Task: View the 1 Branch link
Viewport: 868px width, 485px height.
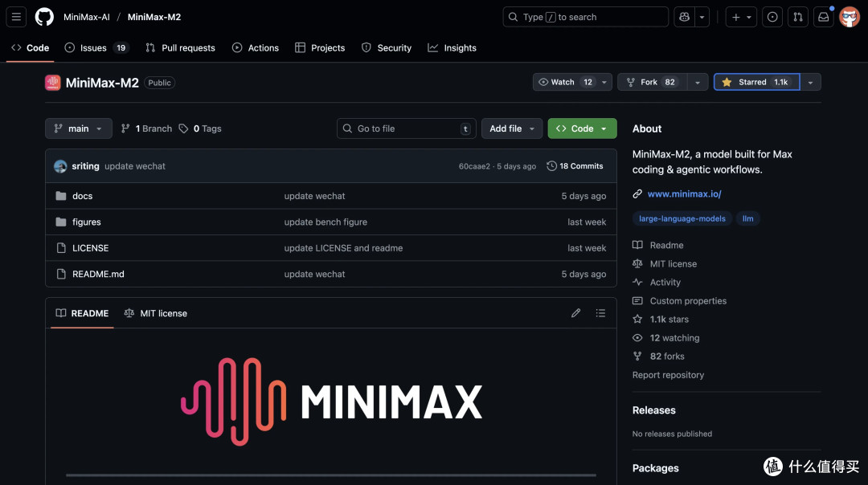Action: 147,128
